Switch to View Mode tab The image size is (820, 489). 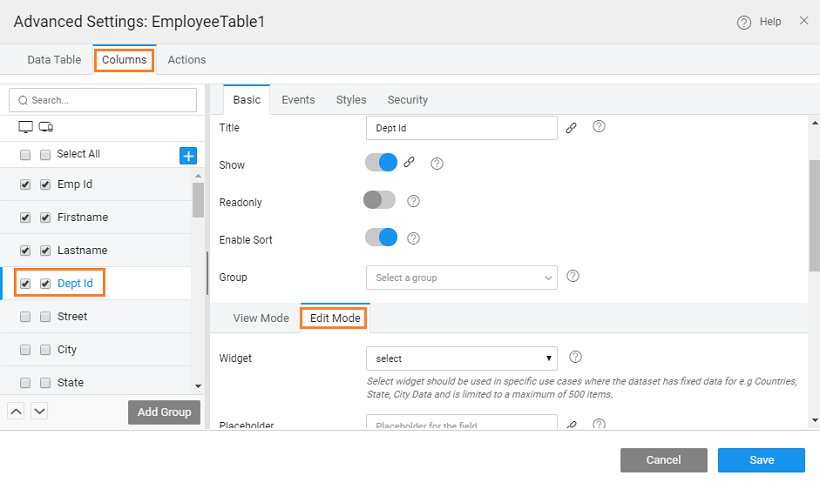point(261,318)
